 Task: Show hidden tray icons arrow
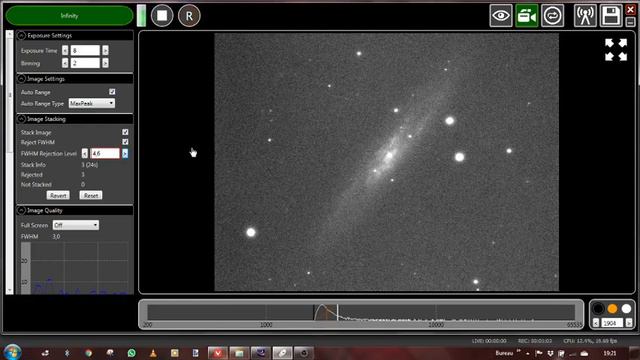click(x=528, y=353)
